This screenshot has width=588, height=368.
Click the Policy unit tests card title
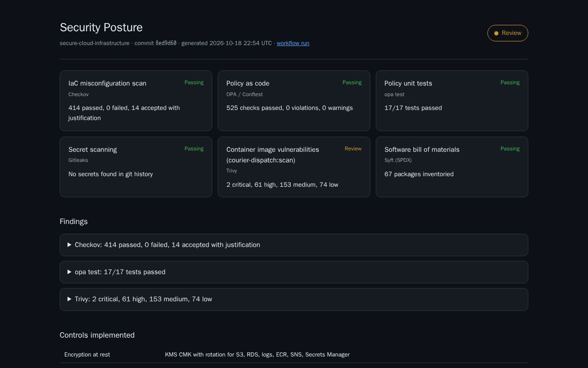tap(408, 83)
